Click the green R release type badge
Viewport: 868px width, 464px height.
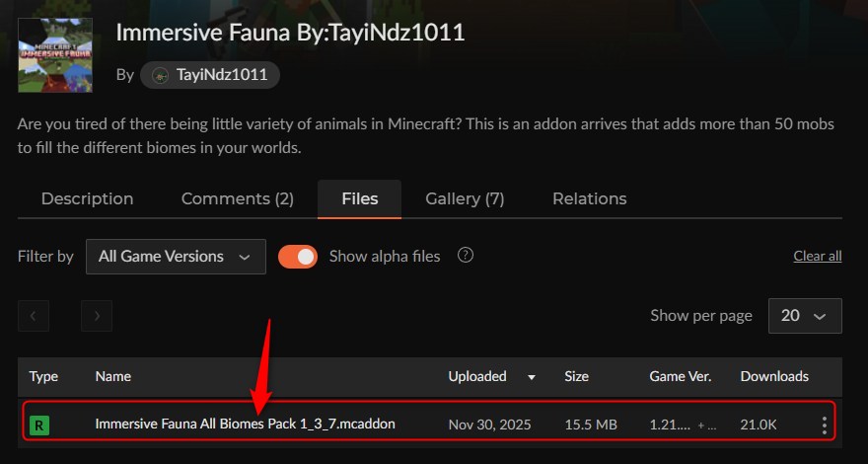click(39, 425)
